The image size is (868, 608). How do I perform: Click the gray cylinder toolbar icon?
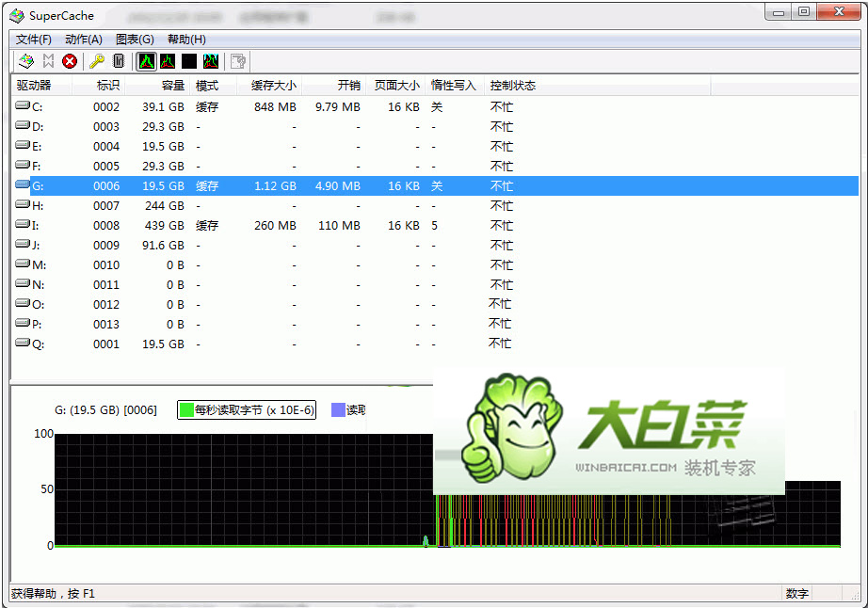[118, 61]
